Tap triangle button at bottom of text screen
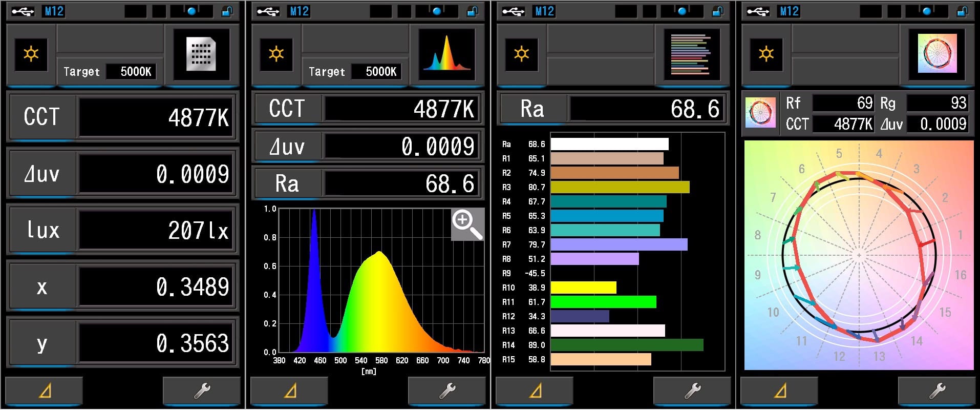 [45, 391]
